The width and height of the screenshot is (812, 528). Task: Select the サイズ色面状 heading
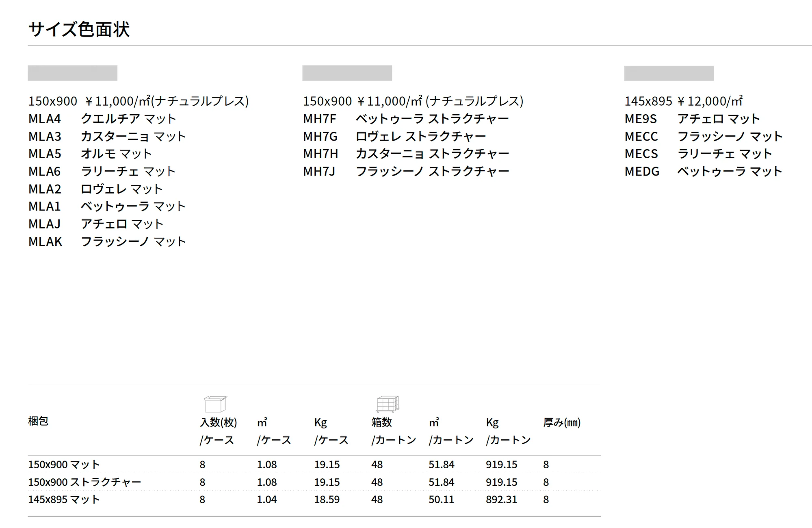pyautogui.click(x=79, y=30)
